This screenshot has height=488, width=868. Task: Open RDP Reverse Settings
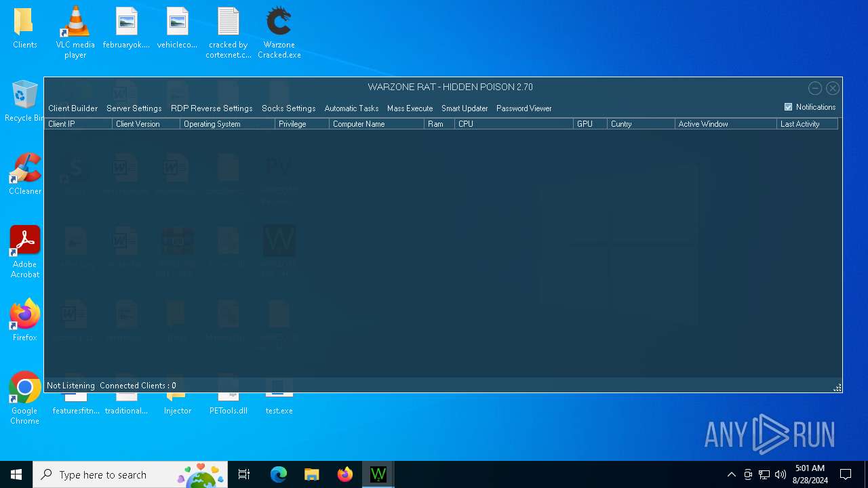click(212, 108)
